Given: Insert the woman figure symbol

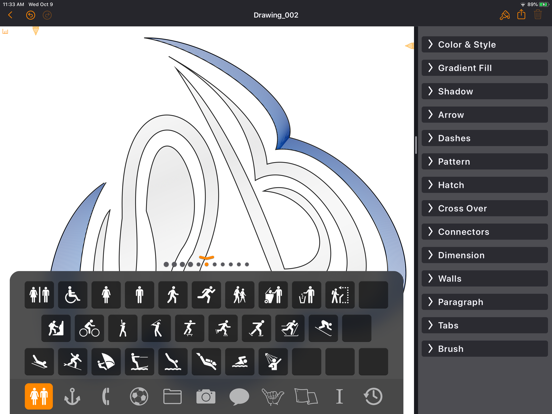Looking at the screenshot, I should coord(106,295).
